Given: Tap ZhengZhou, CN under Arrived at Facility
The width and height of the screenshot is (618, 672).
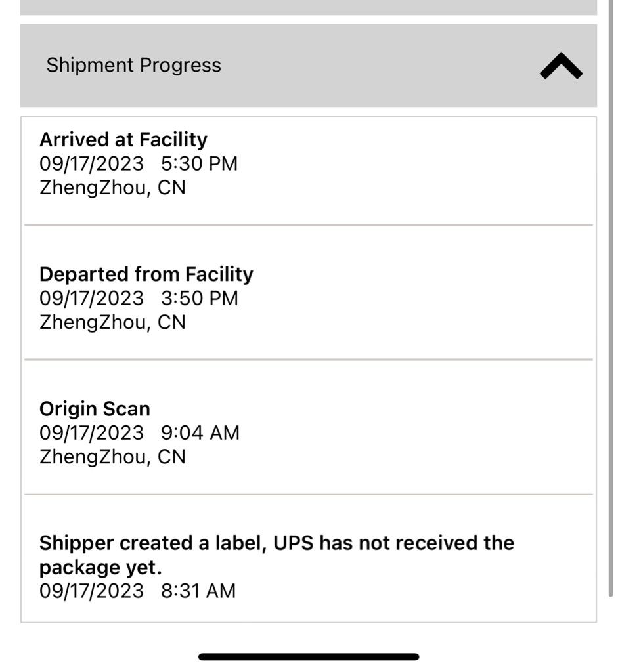Looking at the screenshot, I should point(112,188).
